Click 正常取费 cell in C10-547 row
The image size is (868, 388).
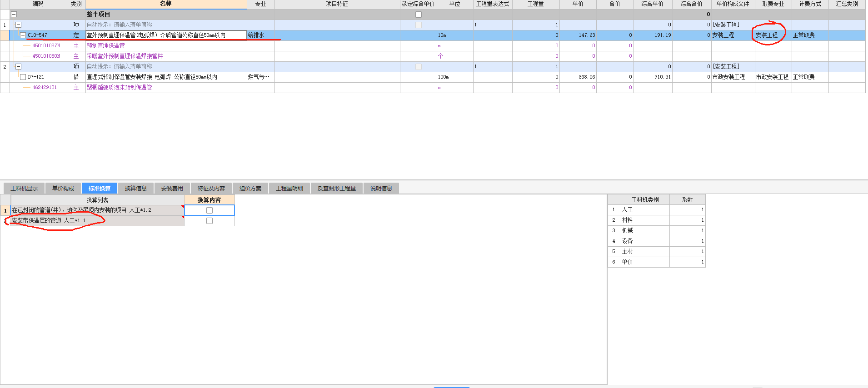click(x=810, y=35)
